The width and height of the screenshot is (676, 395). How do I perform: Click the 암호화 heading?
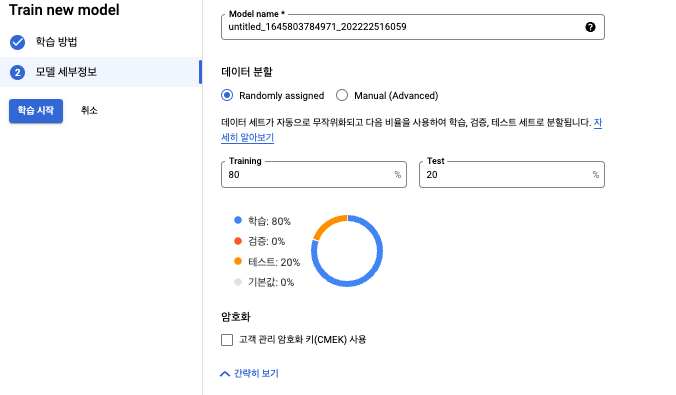236,317
